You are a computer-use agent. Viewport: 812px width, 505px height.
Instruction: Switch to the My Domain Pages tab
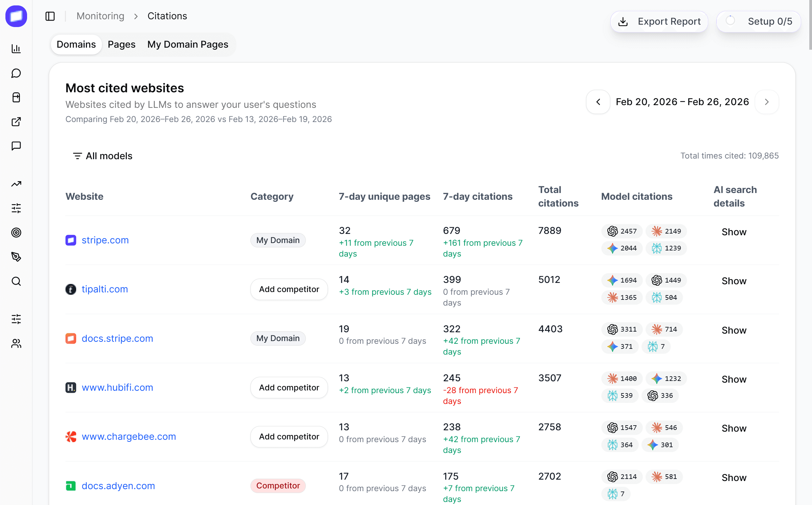point(188,44)
